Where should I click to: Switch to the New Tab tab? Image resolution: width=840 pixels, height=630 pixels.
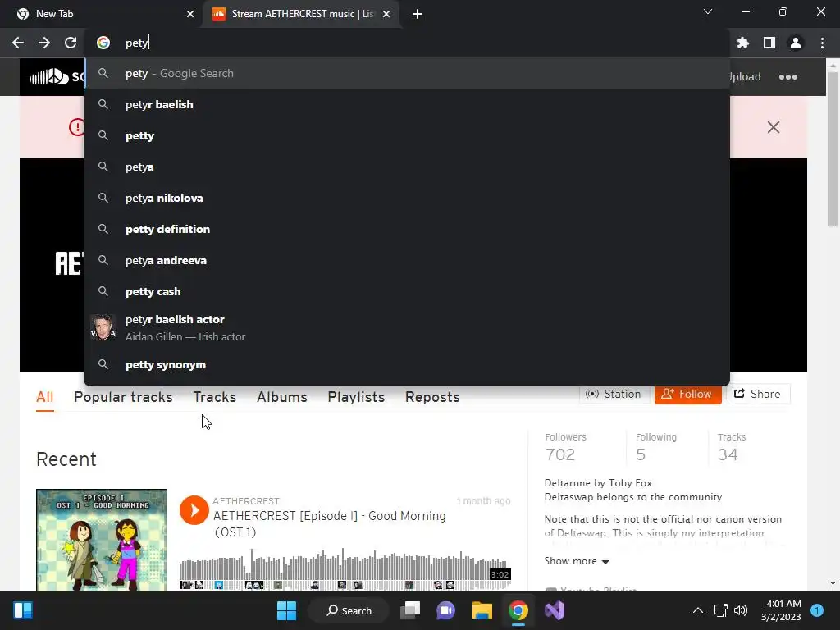click(102, 14)
